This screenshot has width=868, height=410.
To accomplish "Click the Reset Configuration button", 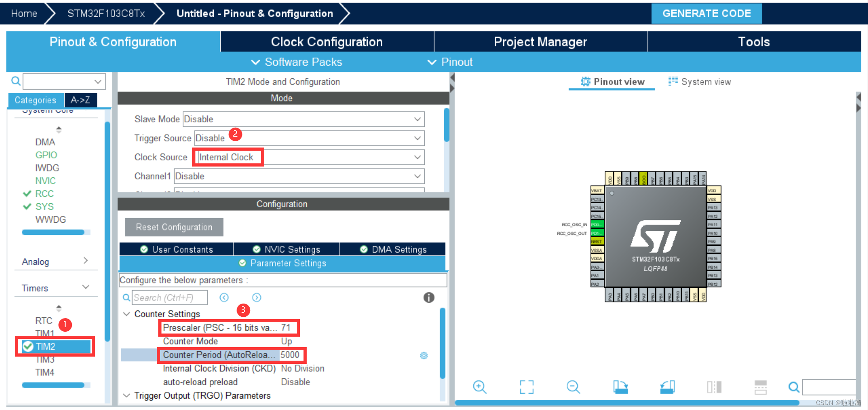I will 174,227.
